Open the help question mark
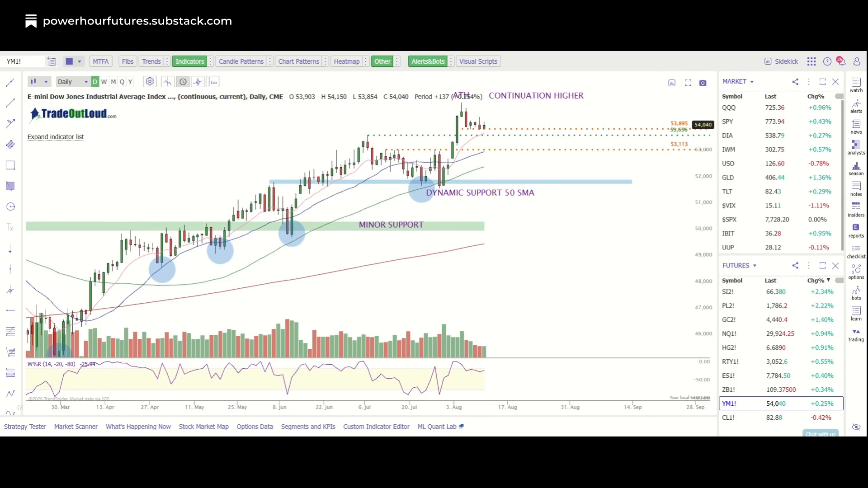This screenshot has height=488, width=868. tap(827, 61)
